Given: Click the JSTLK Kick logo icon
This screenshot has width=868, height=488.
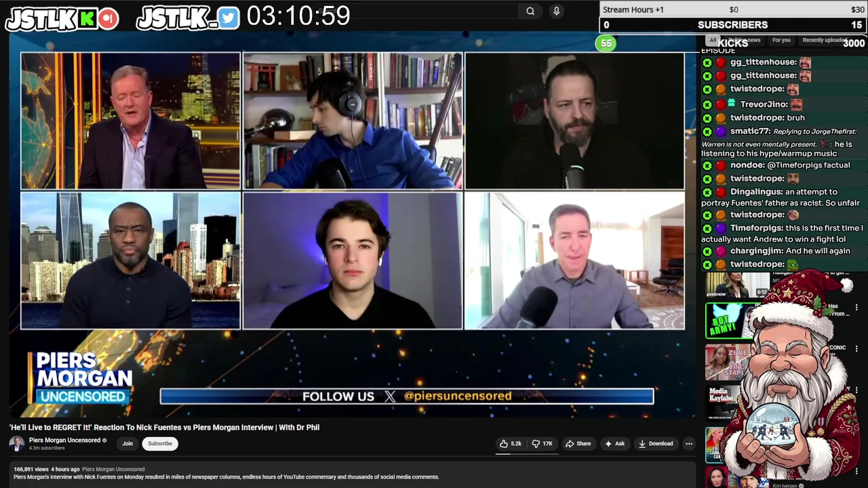Looking at the screenshot, I should tap(88, 18).
